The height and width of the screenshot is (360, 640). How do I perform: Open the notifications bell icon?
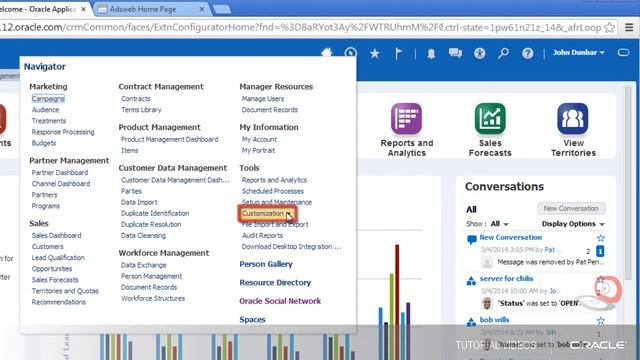click(431, 53)
